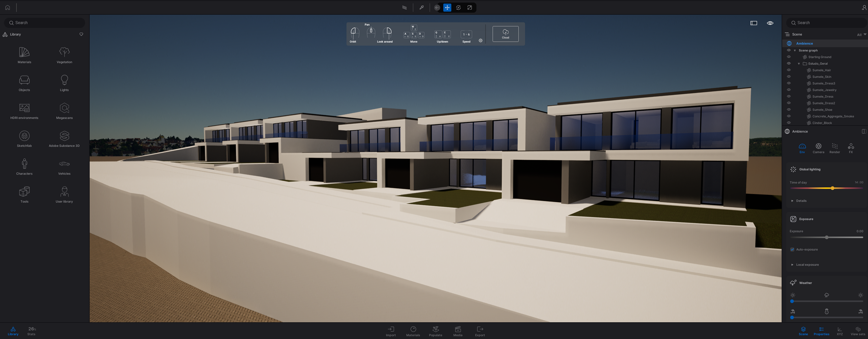Open the Sketchfab library
The height and width of the screenshot is (339, 868).
24,139
